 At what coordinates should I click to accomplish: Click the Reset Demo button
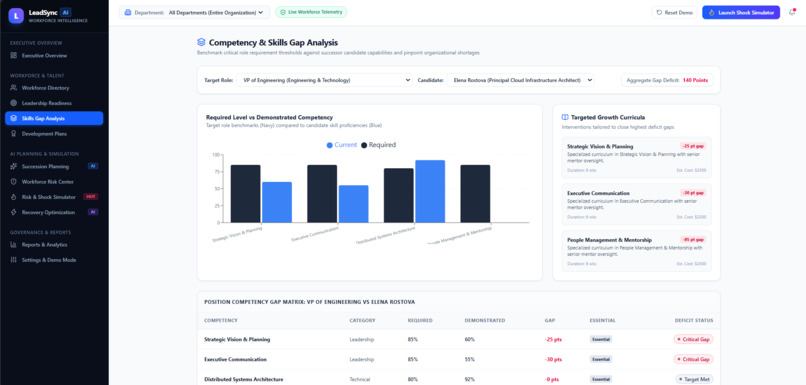(674, 12)
